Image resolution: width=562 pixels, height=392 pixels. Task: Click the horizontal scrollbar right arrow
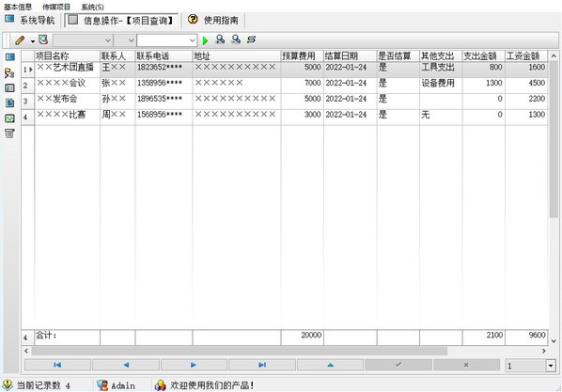(544, 351)
